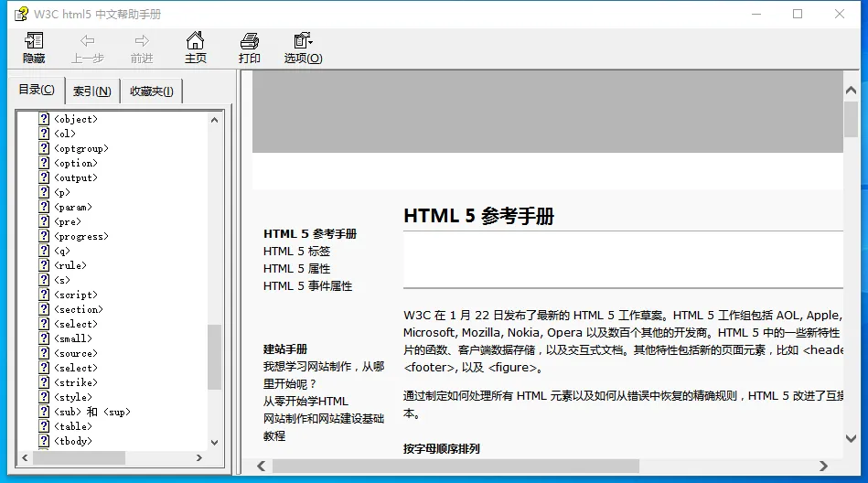Select the <script> tree entry text
Viewport: 868px width, 483px height.
point(76,295)
